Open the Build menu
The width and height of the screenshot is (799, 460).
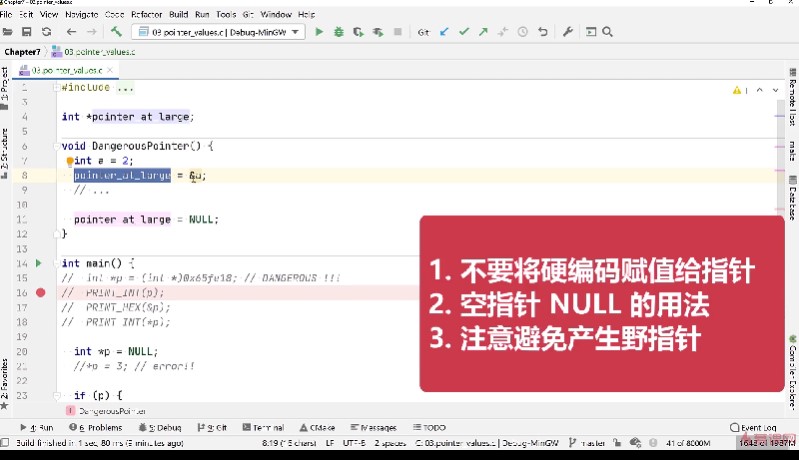tap(178, 14)
